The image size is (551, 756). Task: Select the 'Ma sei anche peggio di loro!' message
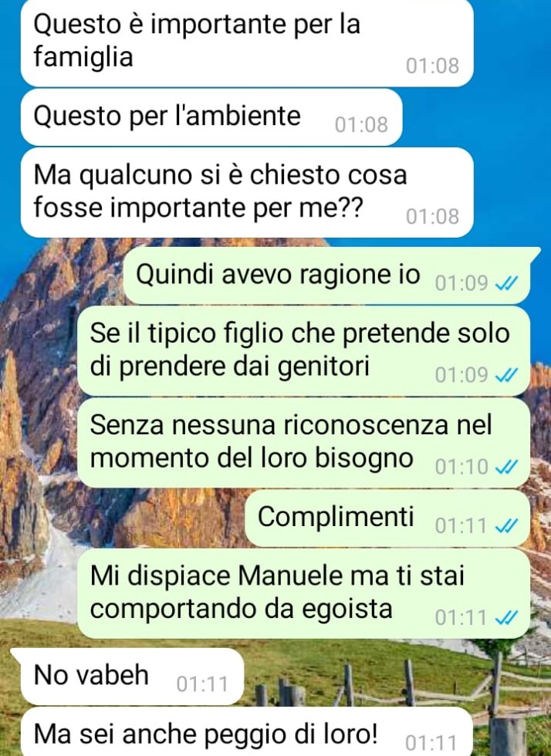[x=247, y=731]
